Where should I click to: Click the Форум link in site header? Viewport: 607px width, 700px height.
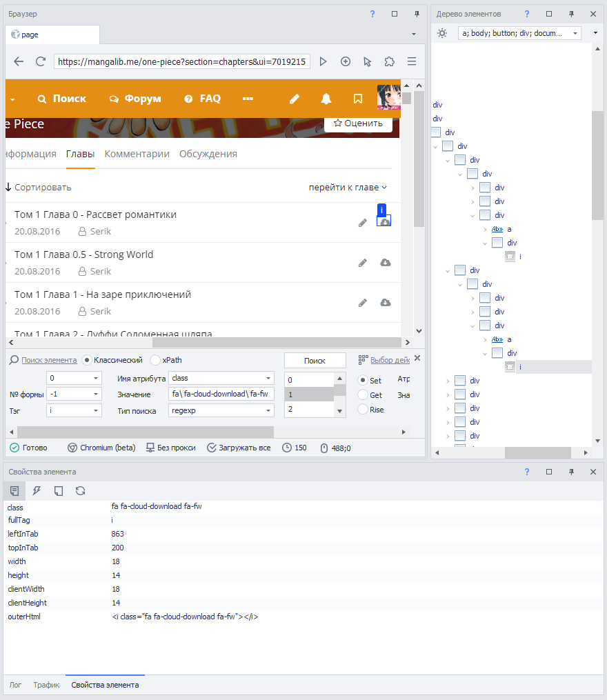coord(135,99)
